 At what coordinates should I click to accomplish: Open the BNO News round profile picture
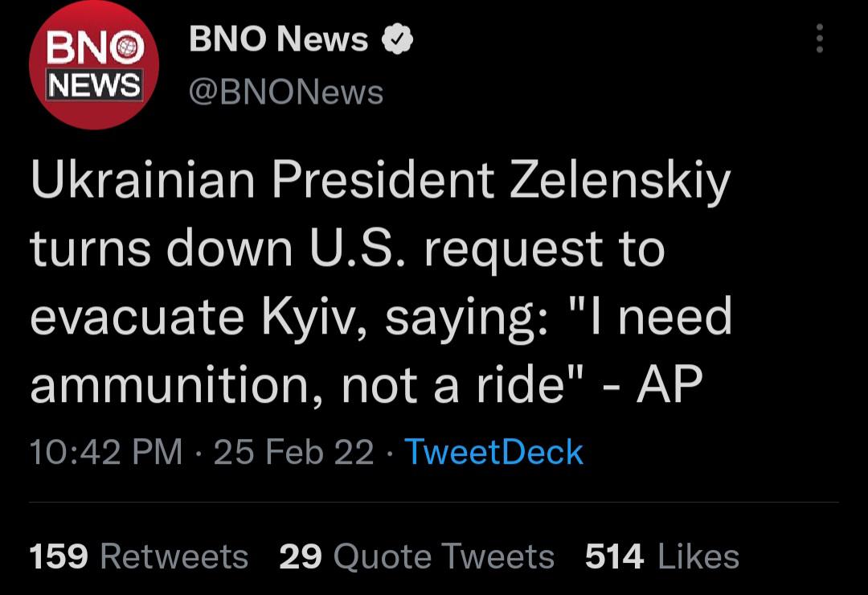point(93,65)
